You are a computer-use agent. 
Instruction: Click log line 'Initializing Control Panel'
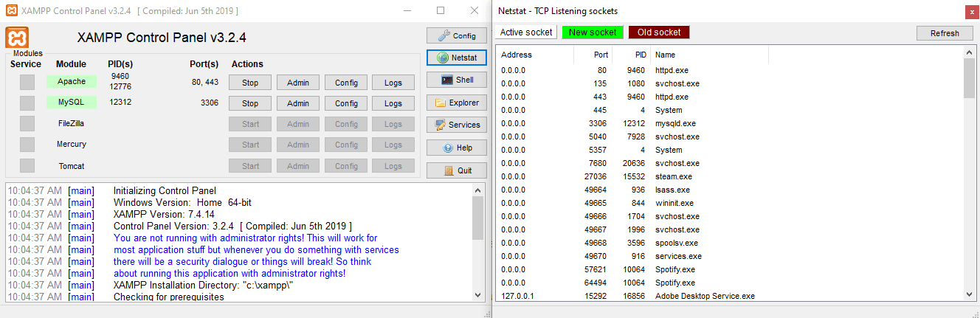tap(165, 190)
